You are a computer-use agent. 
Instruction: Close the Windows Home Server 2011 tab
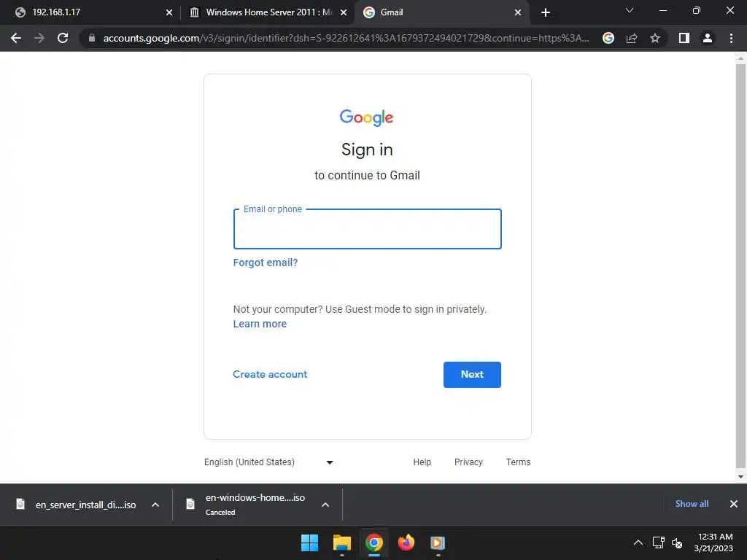click(x=344, y=12)
